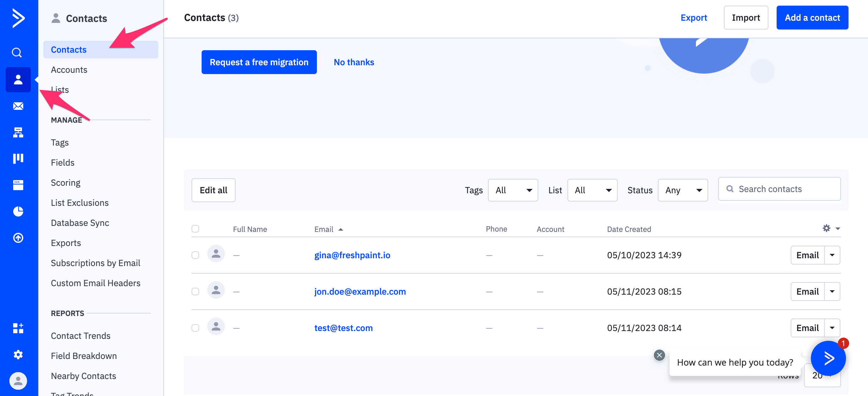
Task: Open the search icon in left sidebar
Action: coord(17,52)
